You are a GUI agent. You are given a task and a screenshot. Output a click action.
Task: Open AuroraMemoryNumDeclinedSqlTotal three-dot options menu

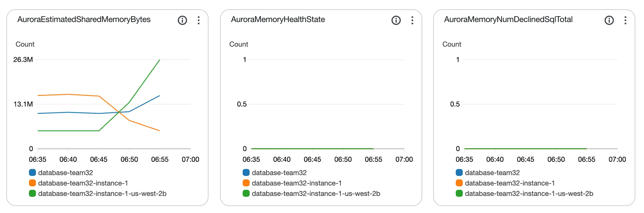[x=625, y=20]
